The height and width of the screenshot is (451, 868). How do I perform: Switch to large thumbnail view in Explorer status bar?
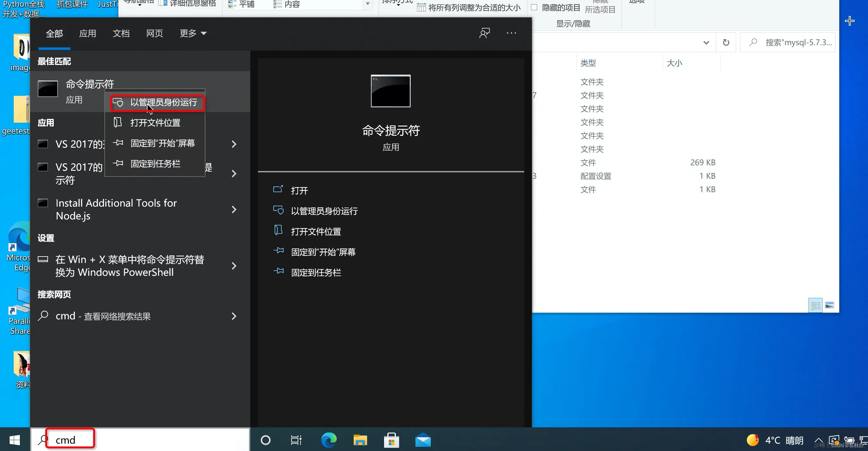pos(830,305)
